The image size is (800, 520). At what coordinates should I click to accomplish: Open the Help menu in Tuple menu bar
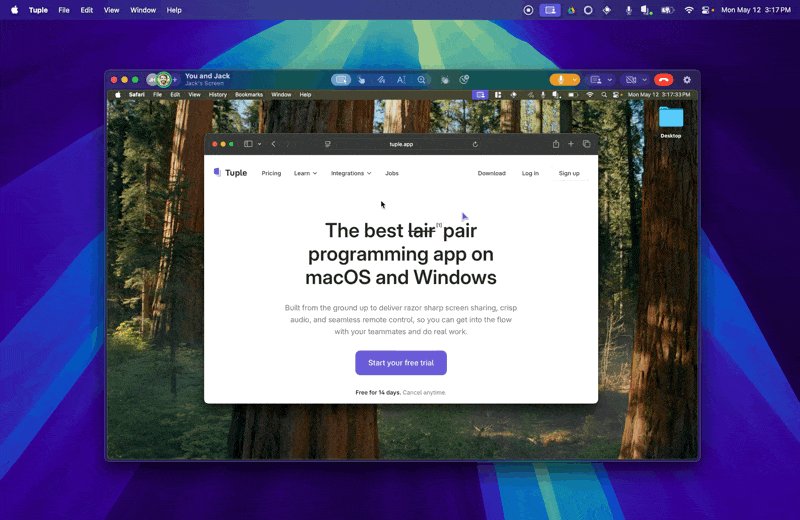pyautogui.click(x=174, y=10)
